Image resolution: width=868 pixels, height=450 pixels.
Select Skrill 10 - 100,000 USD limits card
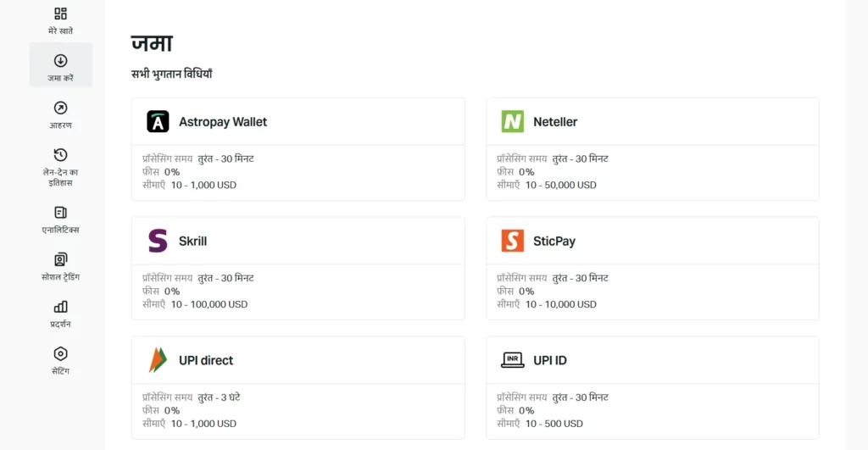click(x=298, y=269)
